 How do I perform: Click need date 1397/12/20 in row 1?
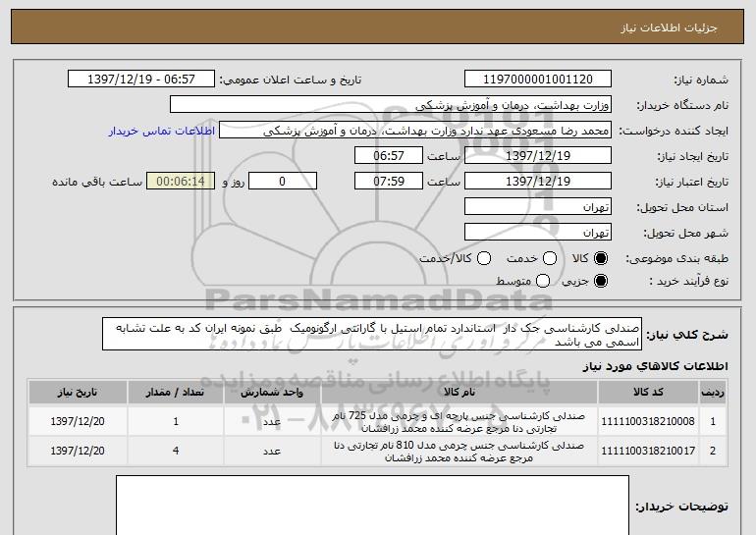pos(78,422)
